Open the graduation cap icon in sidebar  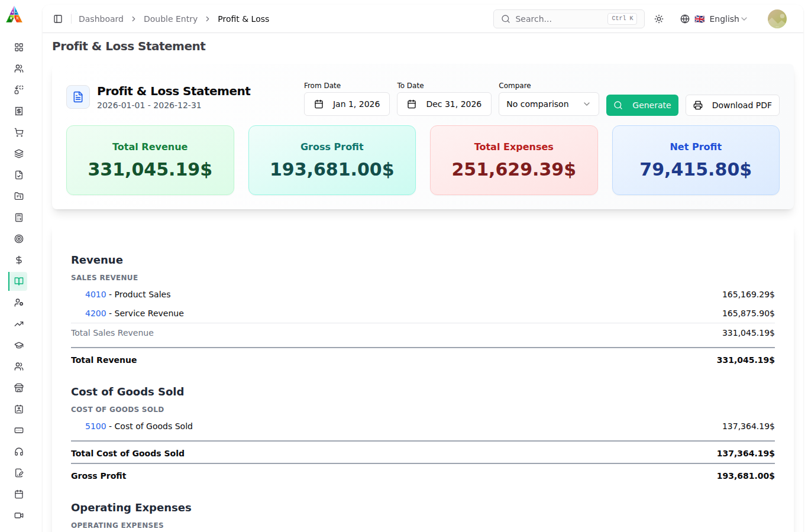[19, 345]
